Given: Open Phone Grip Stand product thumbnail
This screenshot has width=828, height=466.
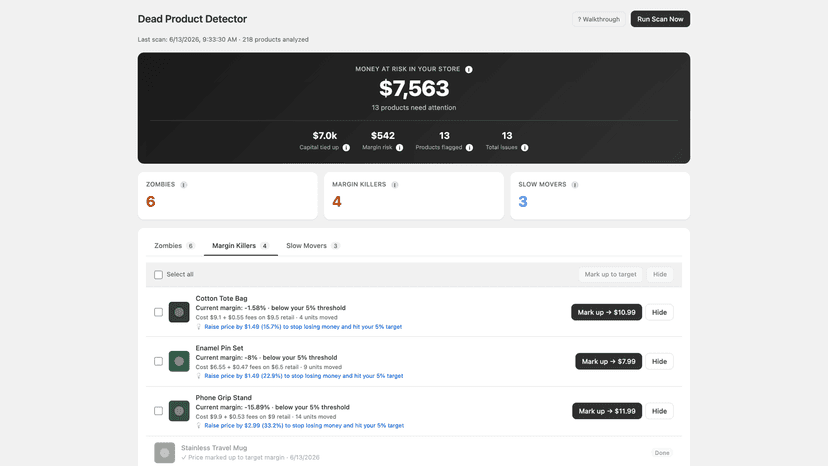Looking at the screenshot, I should tap(179, 411).
